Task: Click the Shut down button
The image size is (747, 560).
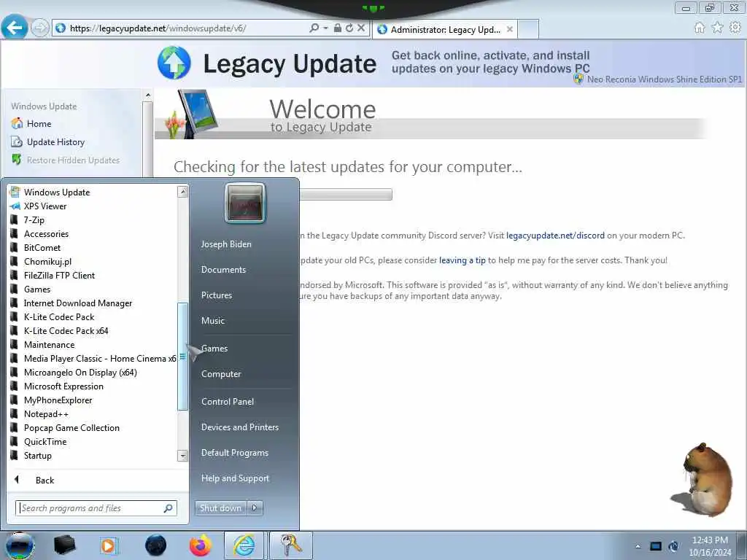Action: click(220, 507)
